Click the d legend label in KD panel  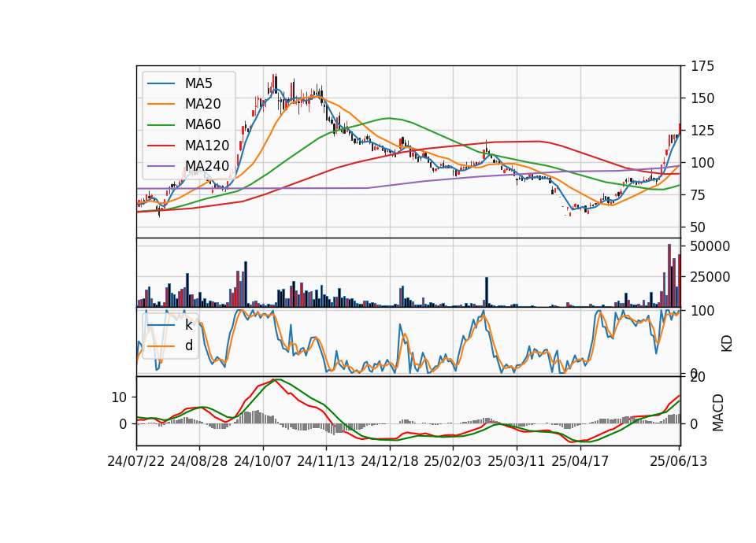click(189, 345)
